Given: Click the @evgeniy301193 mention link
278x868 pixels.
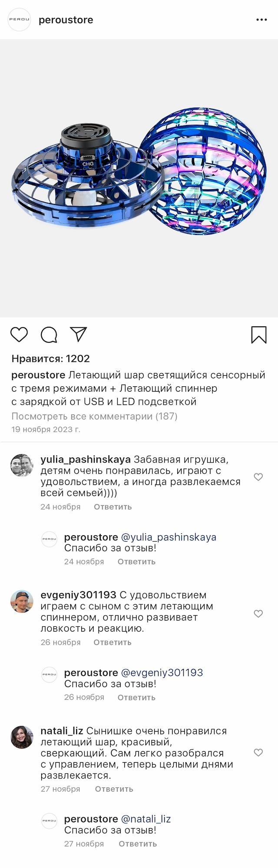Looking at the screenshot, I should click(162, 673).
